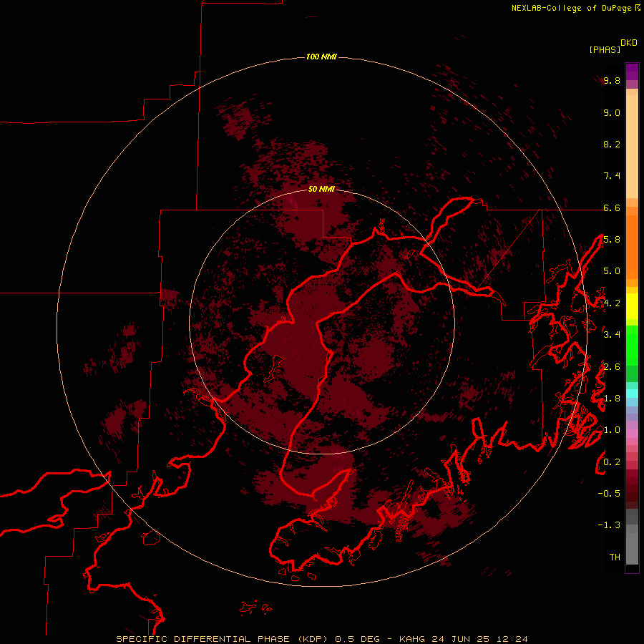
Task: Click the 50 NMI range ring label
Action: coord(321,189)
